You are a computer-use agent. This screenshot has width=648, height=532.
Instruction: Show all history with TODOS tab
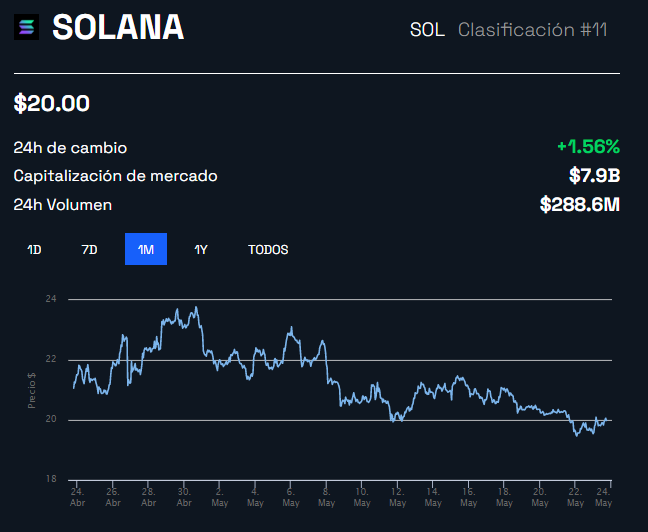coord(268,249)
